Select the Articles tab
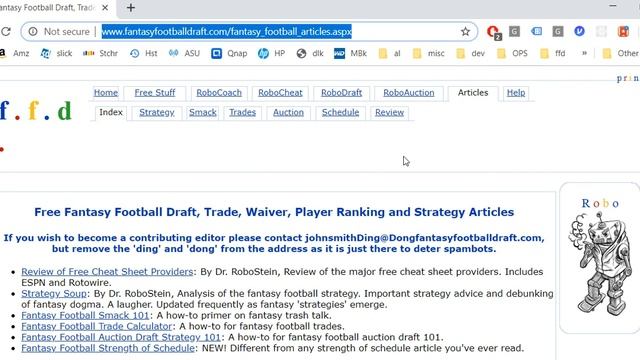 (473, 93)
